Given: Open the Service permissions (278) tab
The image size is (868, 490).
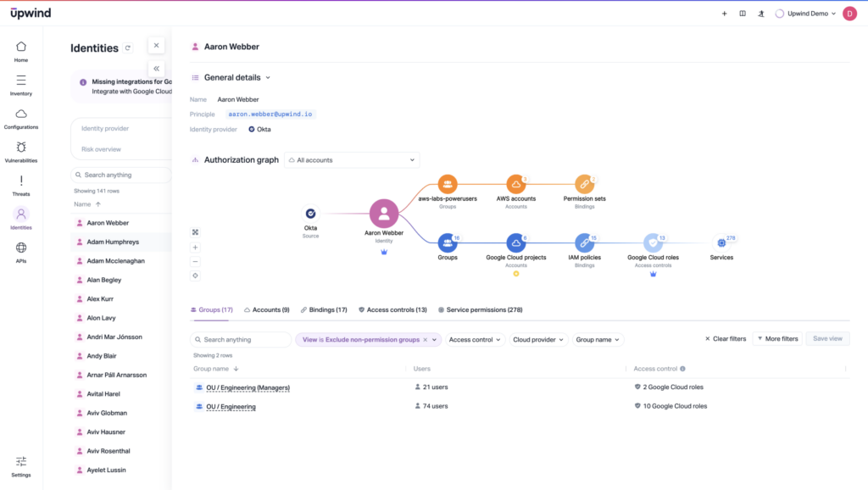Looking at the screenshot, I should pyautogui.click(x=480, y=310).
